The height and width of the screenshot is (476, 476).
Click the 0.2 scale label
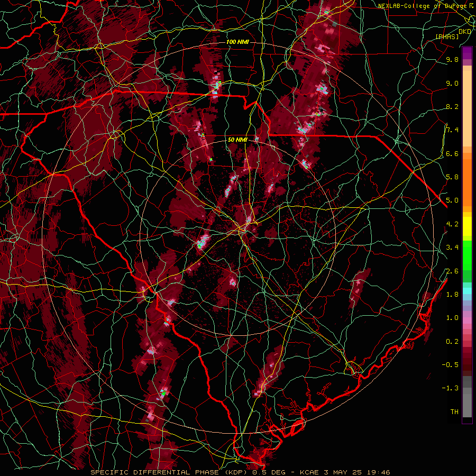[452, 342]
